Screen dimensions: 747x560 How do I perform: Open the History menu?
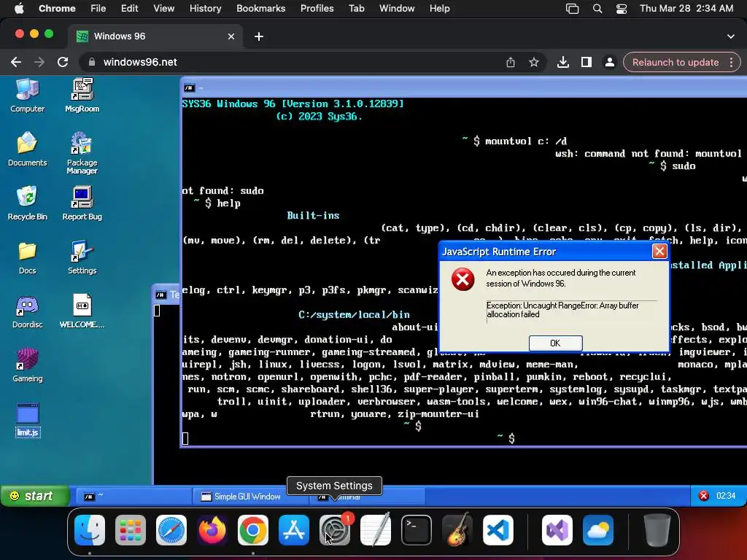pos(205,8)
